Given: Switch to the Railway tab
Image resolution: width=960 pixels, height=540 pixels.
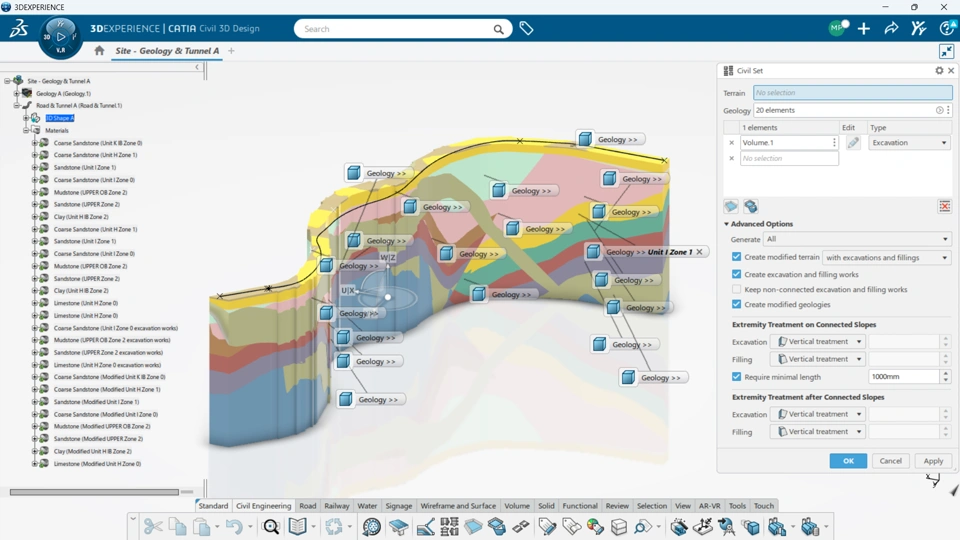Looking at the screenshot, I should coord(337,506).
